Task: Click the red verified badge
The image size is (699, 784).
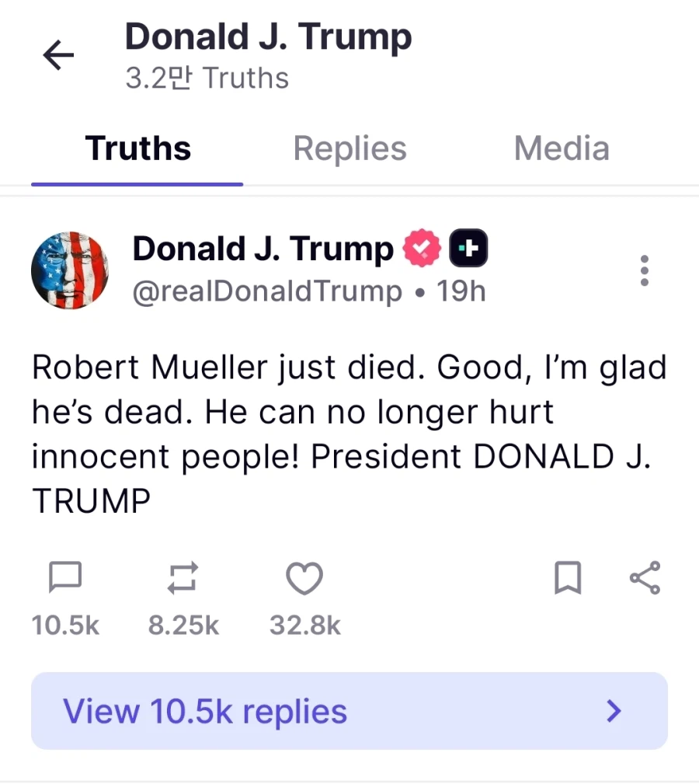Action: [x=422, y=249]
